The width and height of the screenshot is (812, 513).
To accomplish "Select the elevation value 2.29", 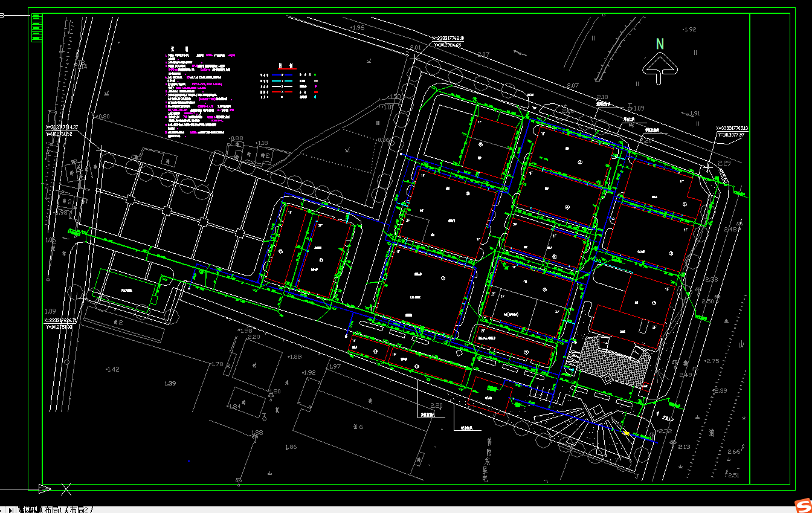I will pos(724,163).
